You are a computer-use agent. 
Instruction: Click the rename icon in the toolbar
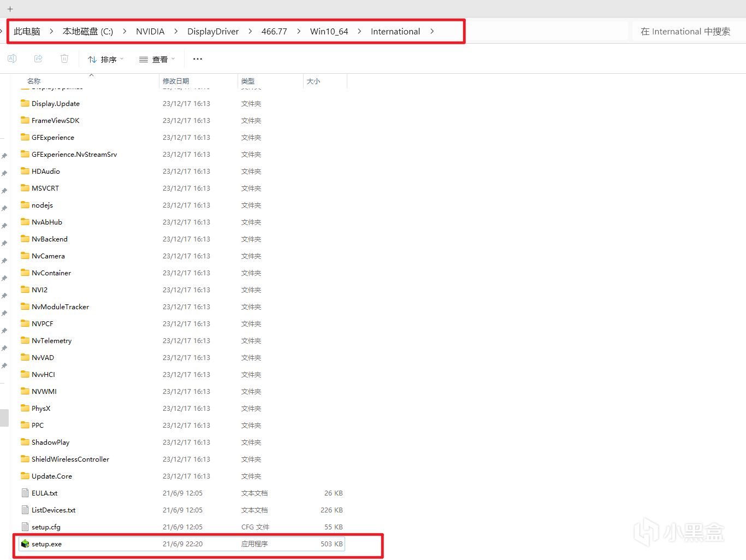(x=12, y=58)
